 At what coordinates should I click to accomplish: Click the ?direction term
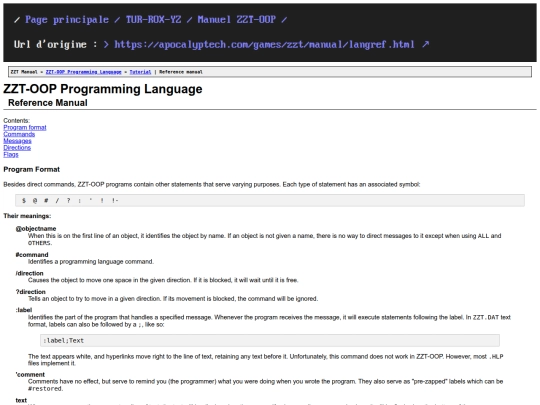point(30,292)
